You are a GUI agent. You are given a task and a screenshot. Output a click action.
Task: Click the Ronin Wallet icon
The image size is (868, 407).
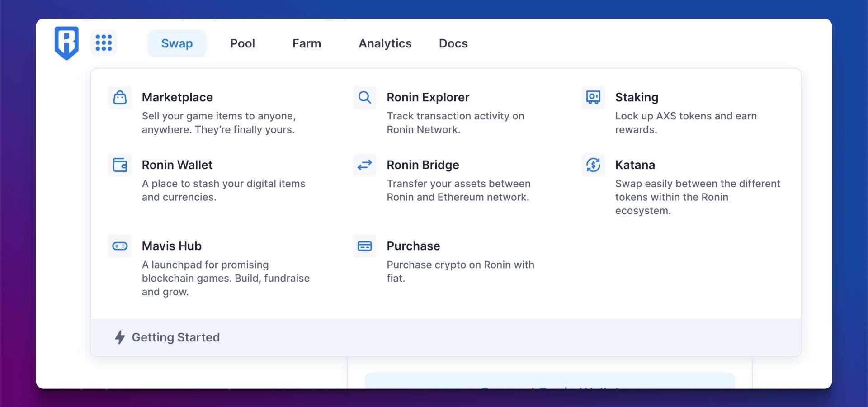click(120, 165)
